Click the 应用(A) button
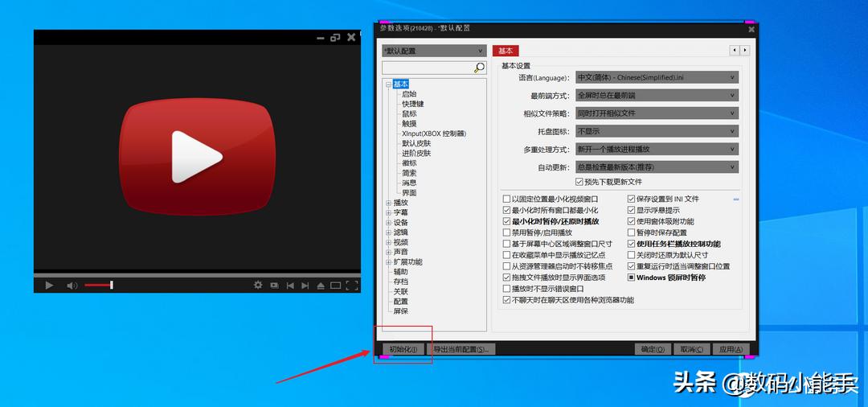Screen dimensions: 868x407 (730, 349)
